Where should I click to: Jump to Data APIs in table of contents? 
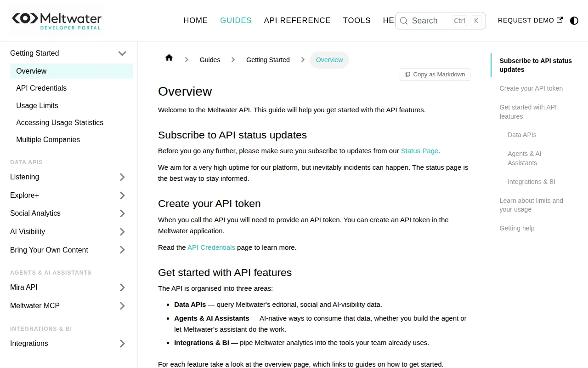[x=522, y=135]
